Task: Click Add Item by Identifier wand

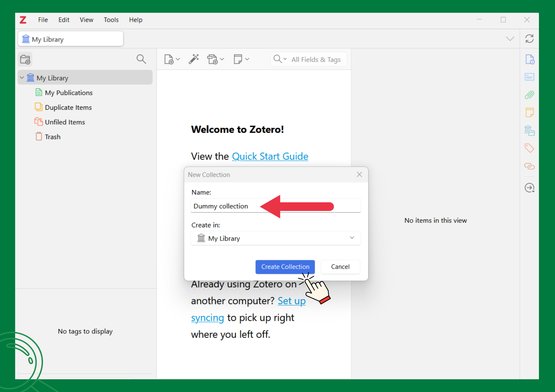Action: point(194,59)
